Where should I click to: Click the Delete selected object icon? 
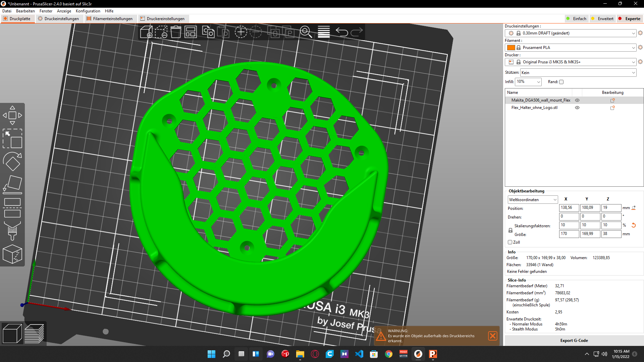(161, 32)
